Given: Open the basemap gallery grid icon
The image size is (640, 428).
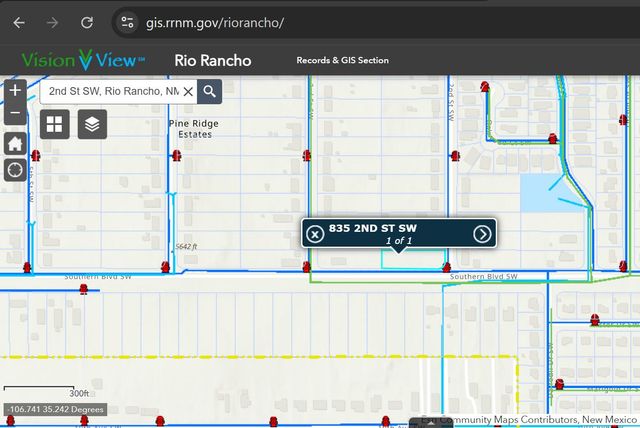Looking at the screenshot, I should (x=55, y=124).
